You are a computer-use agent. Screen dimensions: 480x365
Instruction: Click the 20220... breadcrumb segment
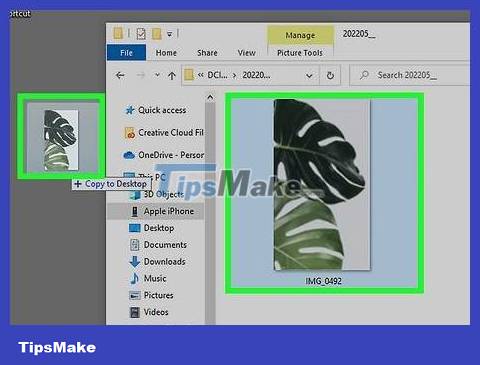point(256,75)
